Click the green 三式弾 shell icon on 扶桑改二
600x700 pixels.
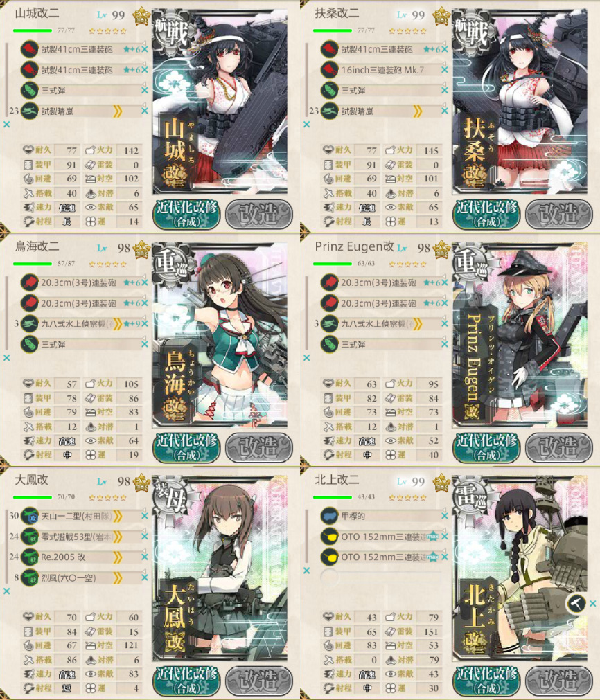click(330, 90)
